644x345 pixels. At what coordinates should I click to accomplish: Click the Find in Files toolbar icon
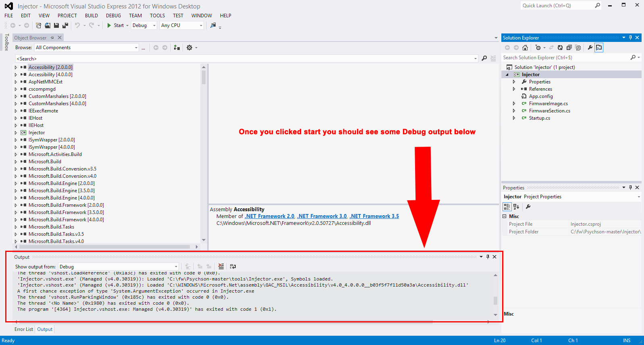(x=213, y=25)
